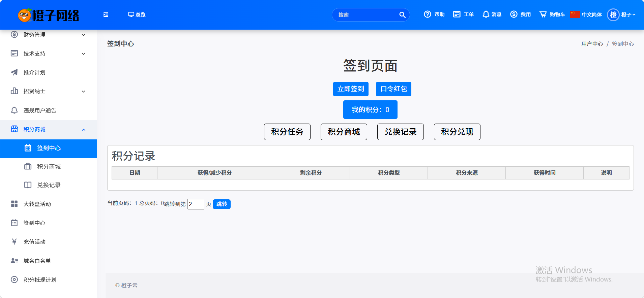This screenshot has height=298, width=644.
Task: Click the 积分来源 column header
Action: (x=467, y=173)
